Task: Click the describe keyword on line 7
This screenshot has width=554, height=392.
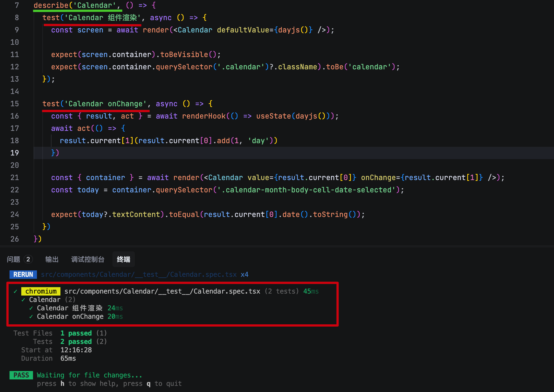Action: pos(51,5)
